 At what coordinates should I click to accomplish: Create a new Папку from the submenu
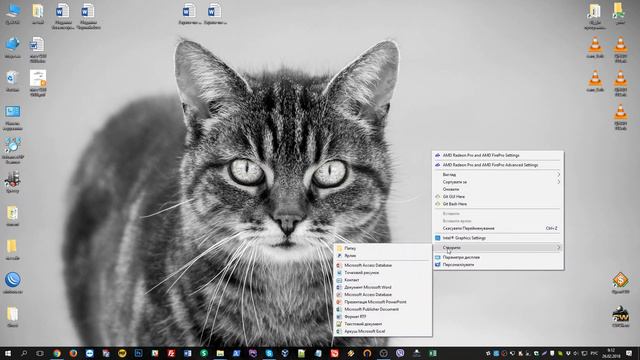383,248
